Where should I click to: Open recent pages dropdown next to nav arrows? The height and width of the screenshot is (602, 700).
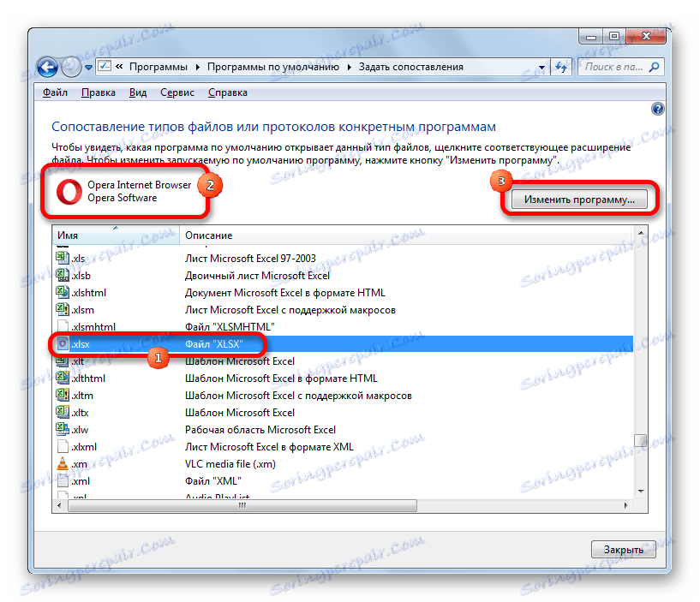coord(88,68)
